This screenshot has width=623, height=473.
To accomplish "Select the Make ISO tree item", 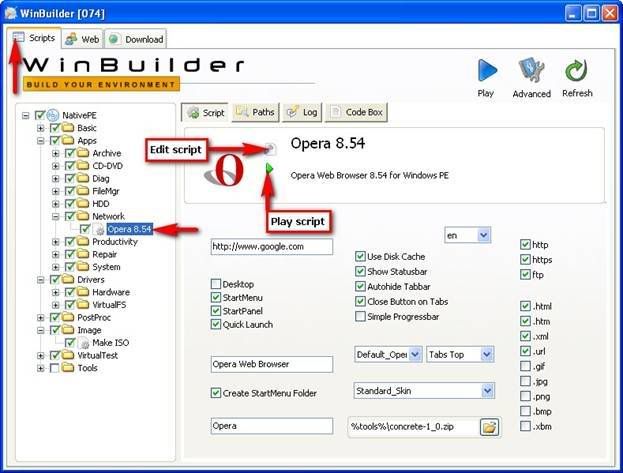I will [x=110, y=343].
